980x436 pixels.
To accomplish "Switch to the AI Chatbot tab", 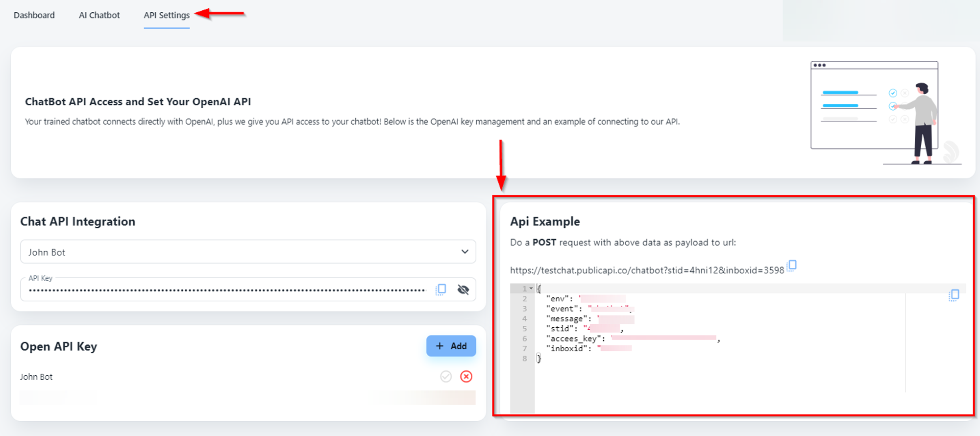I will (99, 15).
